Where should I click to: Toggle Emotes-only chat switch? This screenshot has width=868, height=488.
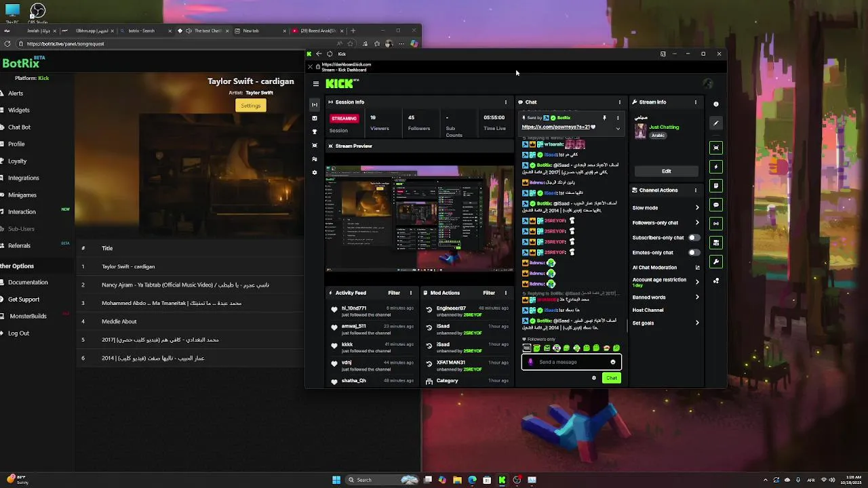(x=694, y=253)
